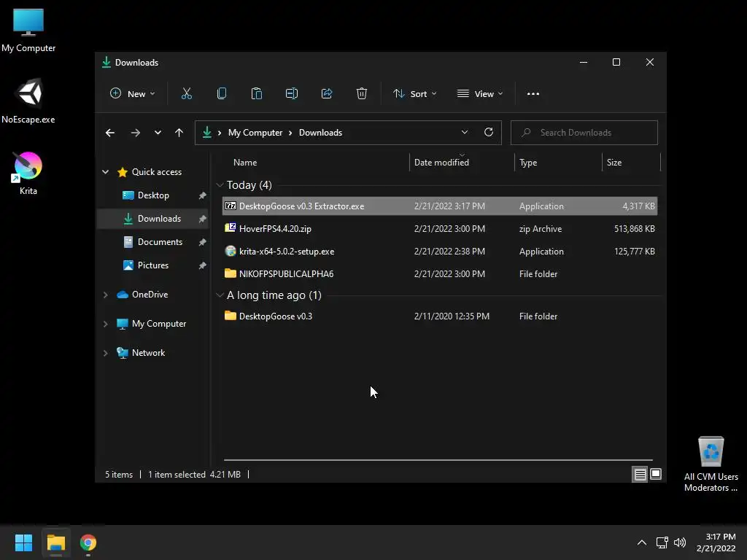747x560 pixels.
Task: Click the Share icon in toolbar
Action: click(327, 94)
